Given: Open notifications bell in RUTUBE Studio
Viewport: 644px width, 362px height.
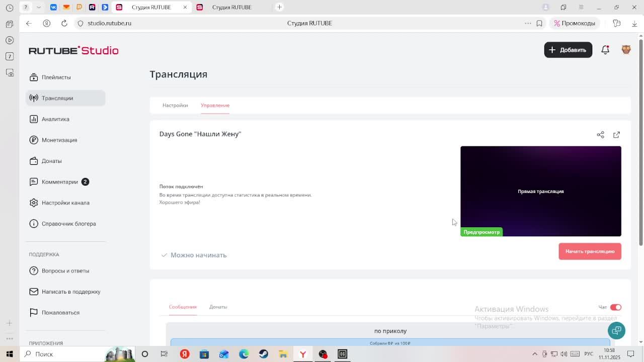Looking at the screenshot, I should click(x=605, y=50).
